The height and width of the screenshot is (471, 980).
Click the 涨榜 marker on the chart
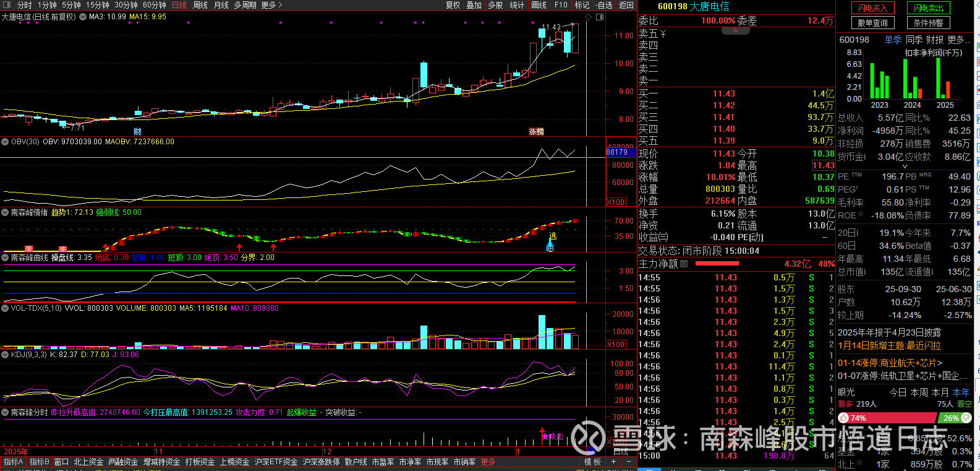pos(536,131)
